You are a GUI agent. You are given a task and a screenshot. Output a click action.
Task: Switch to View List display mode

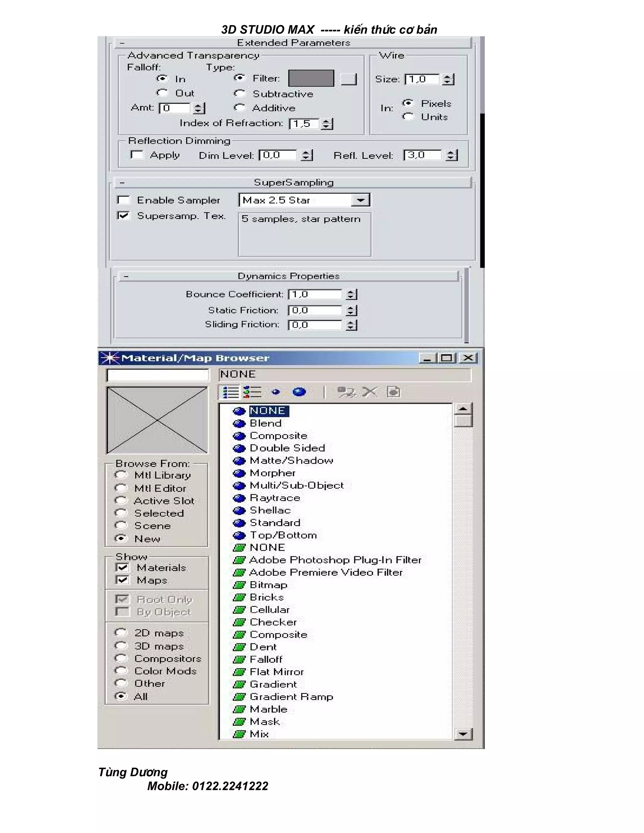230,392
